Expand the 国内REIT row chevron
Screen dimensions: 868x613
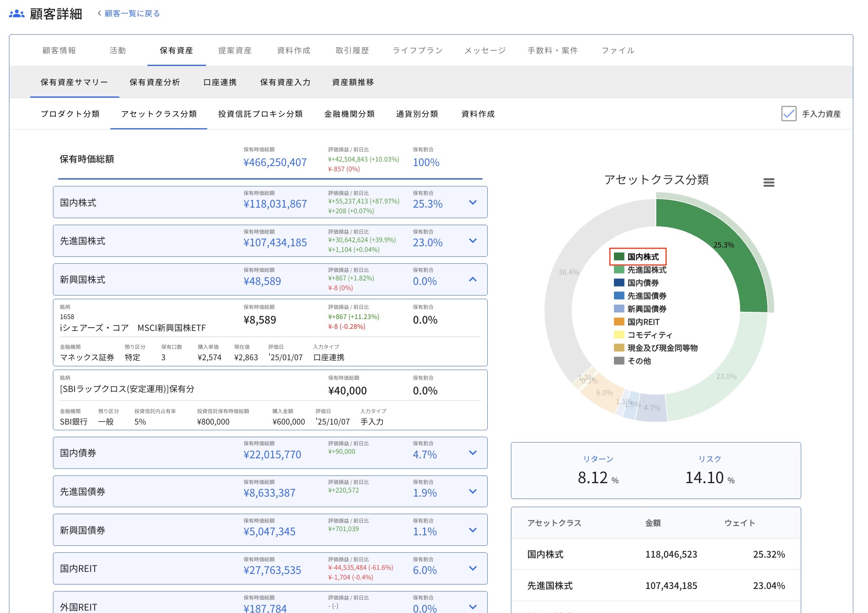tap(473, 568)
